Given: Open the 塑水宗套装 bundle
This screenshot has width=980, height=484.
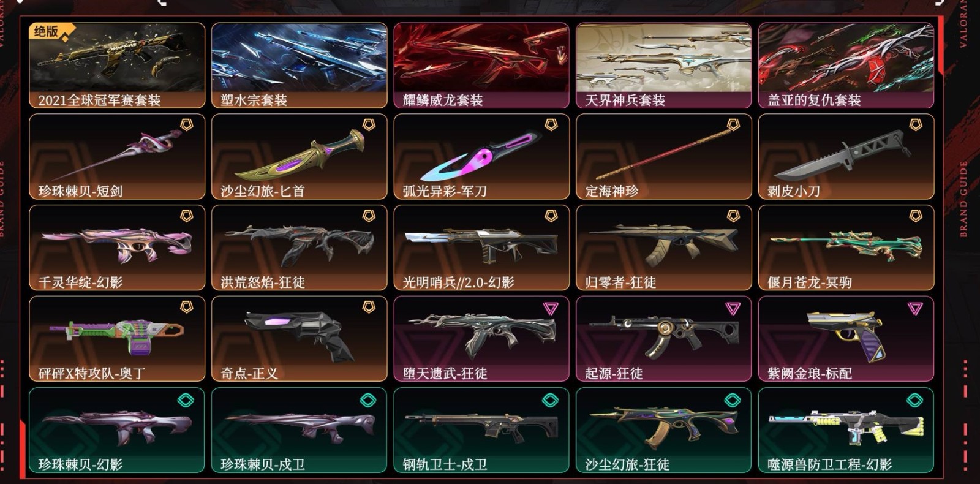Looking at the screenshot, I should pos(299,66).
